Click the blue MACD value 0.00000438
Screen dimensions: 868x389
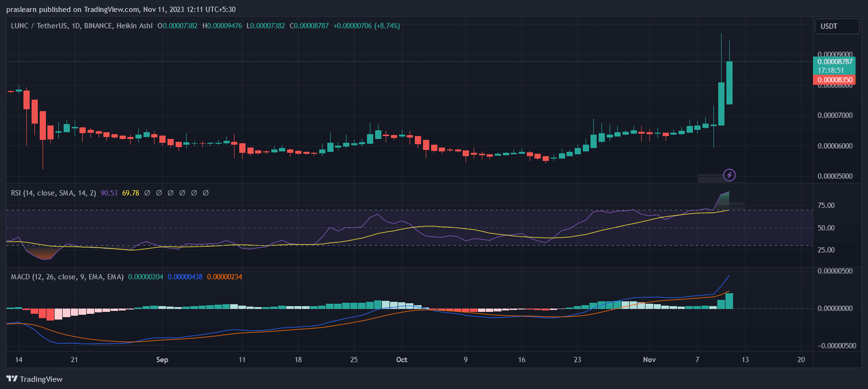pyautogui.click(x=185, y=277)
